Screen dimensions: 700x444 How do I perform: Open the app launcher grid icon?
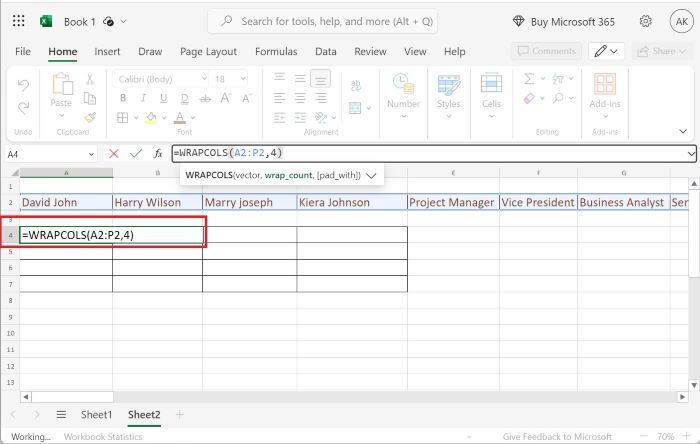point(19,21)
